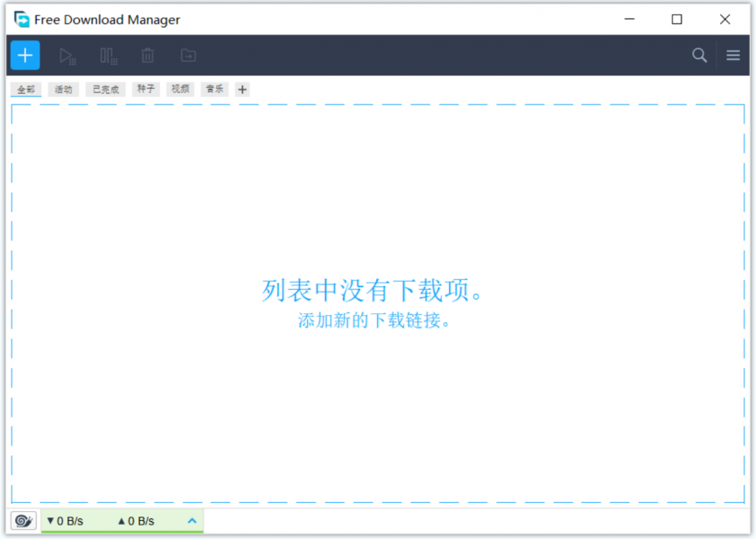Add a custom filter with the small plus
This screenshot has width=756, height=539.
tap(241, 89)
